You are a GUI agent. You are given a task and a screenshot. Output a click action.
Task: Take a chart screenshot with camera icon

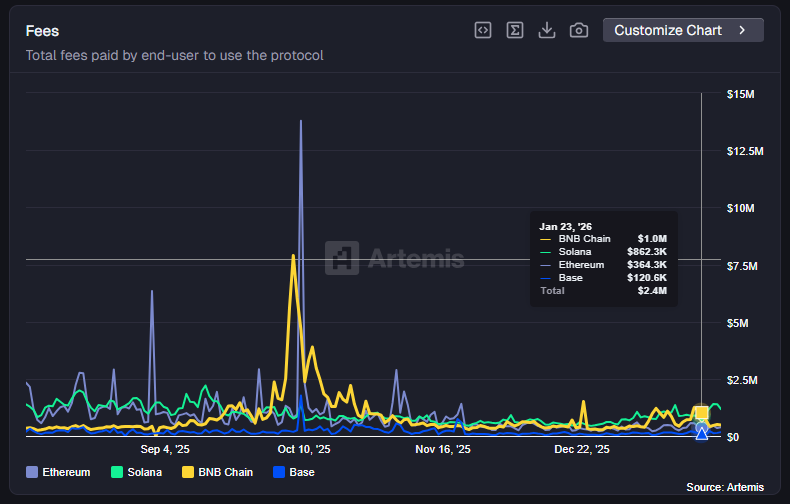click(579, 30)
